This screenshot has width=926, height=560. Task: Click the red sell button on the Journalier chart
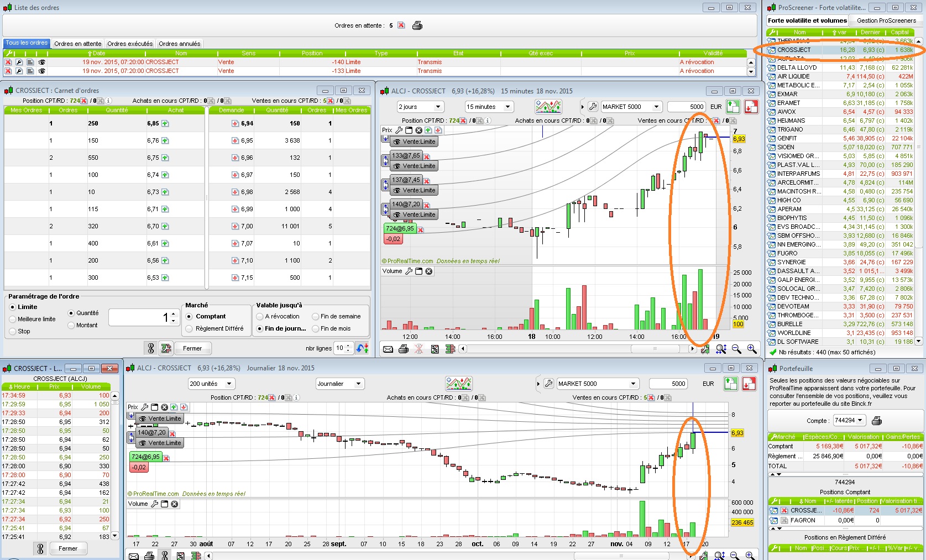click(x=749, y=384)
